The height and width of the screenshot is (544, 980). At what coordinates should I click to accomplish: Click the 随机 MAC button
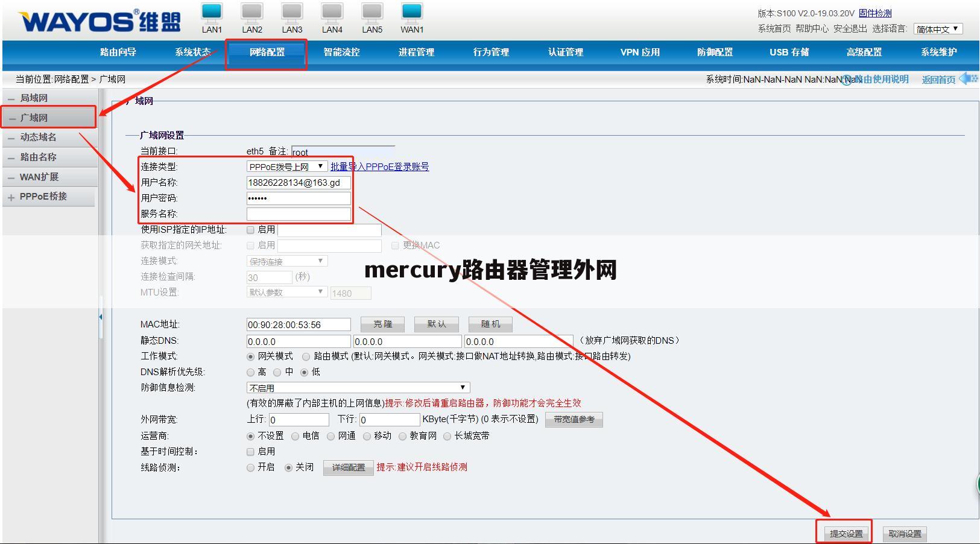[490, 324]
